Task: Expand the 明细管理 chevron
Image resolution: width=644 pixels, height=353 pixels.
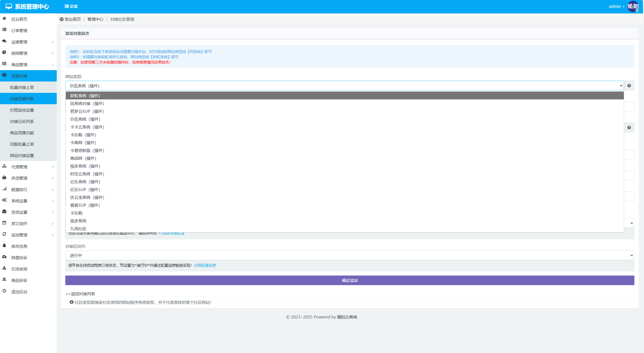Action: click(53, 53)
